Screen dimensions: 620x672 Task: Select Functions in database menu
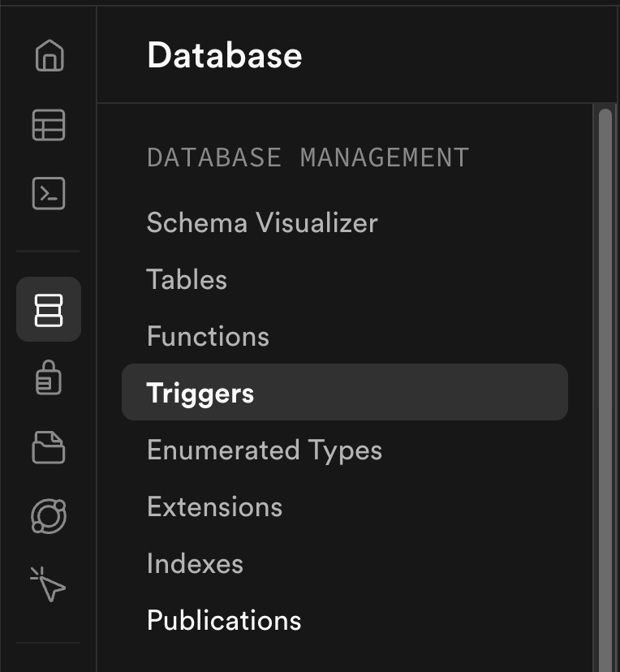click(x=209, y=336)
